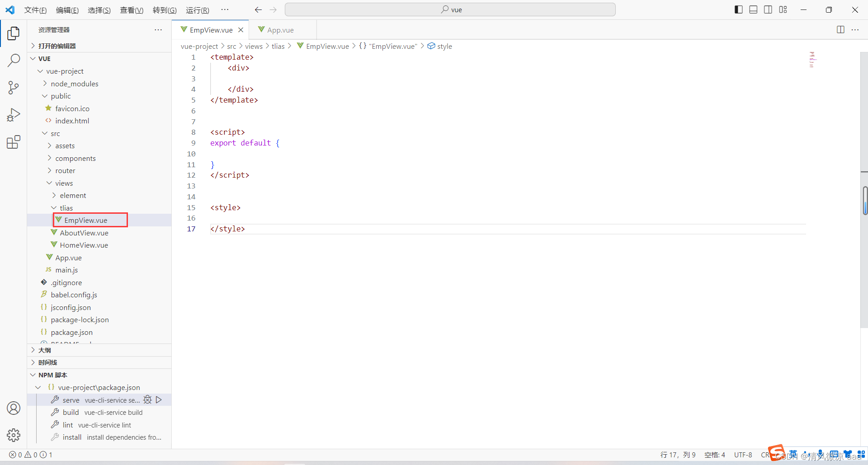The image size is (868, 465).
Task: Open the Accounts menu icon
Action: click(x=14, y=408)
